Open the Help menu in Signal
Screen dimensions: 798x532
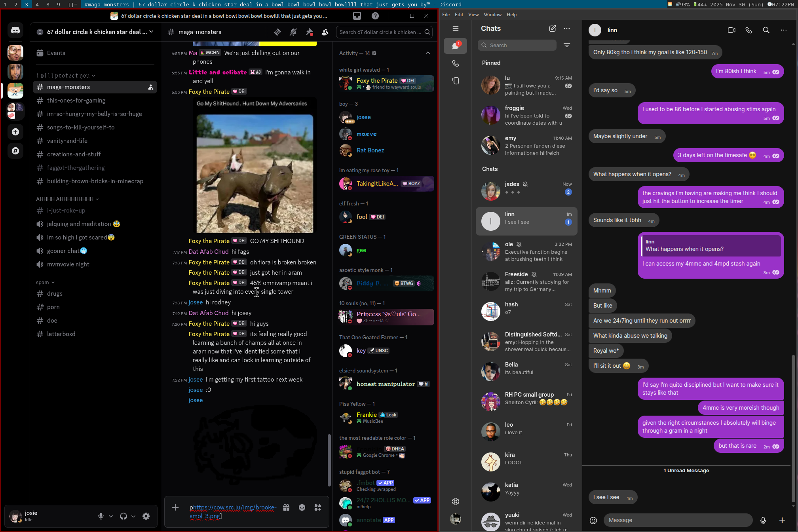(511, 15)
